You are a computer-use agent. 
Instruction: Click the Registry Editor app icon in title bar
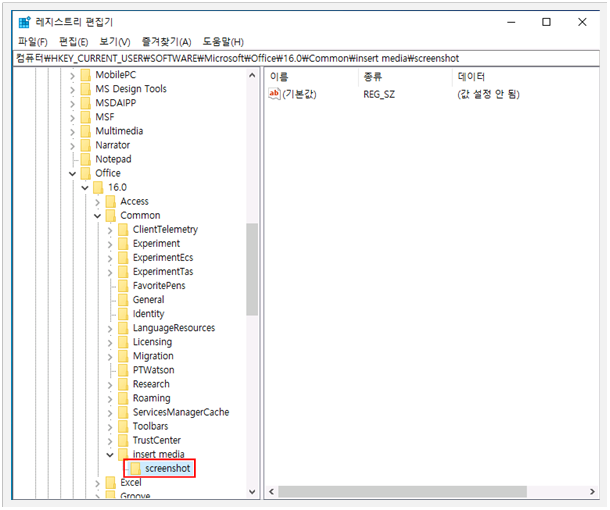click(x=25, y=22)
